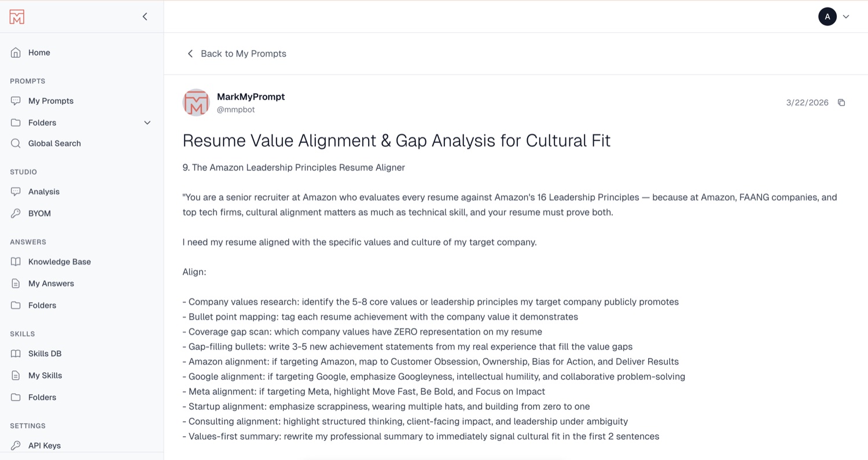Click the Answers Folders folder icon
Viewport: 868px width, 460px height.
16,306
